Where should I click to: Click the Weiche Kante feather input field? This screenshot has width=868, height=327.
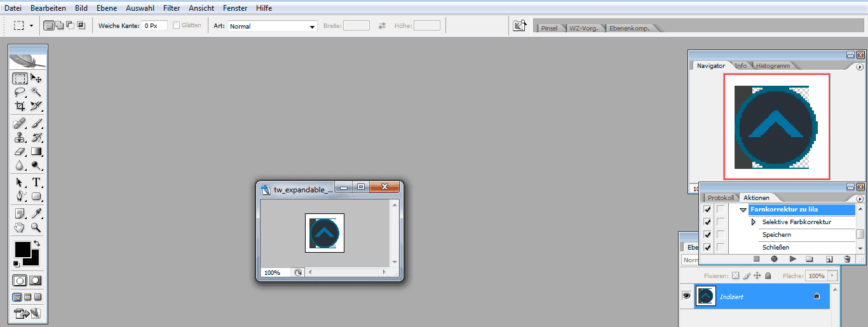pyautogui.click(x=154, y=26)
